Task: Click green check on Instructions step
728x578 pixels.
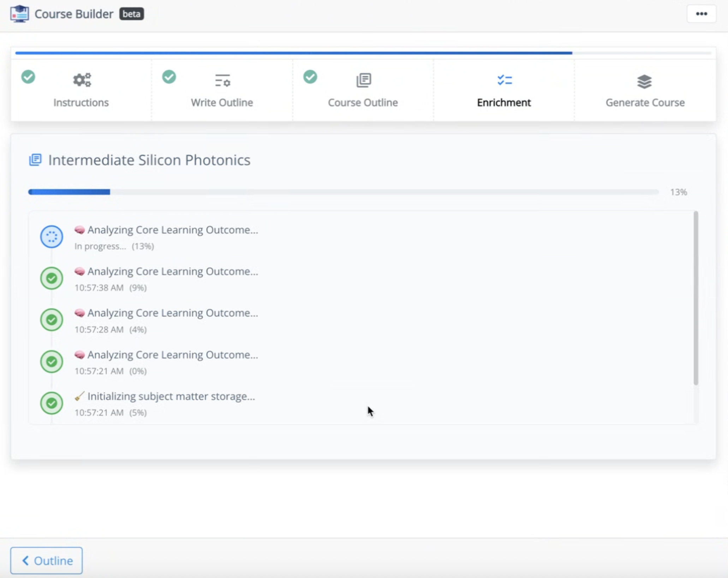Action: [x=28, y=77]
